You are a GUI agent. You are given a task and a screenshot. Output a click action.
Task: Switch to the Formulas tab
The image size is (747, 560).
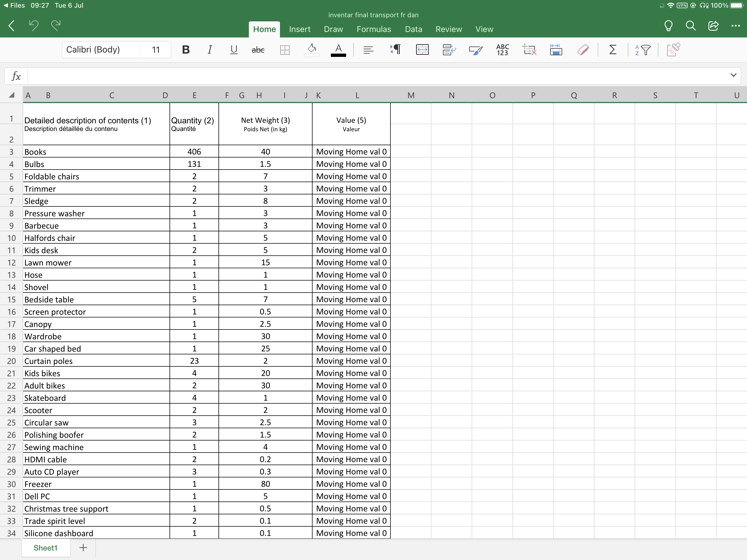point(373,29)
